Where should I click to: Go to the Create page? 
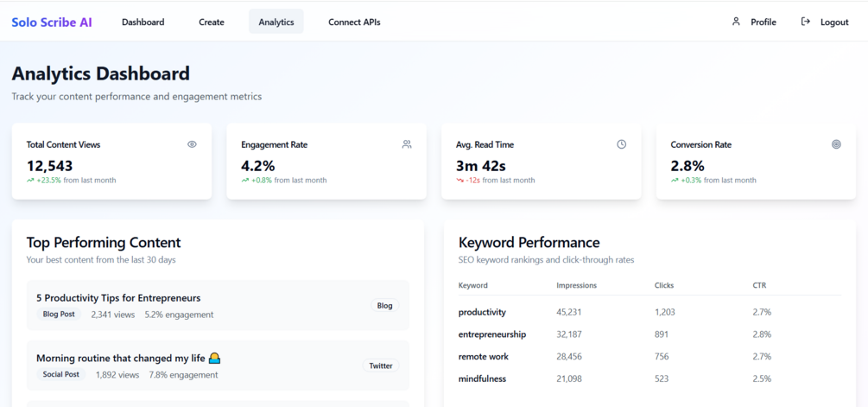[212, 22]
